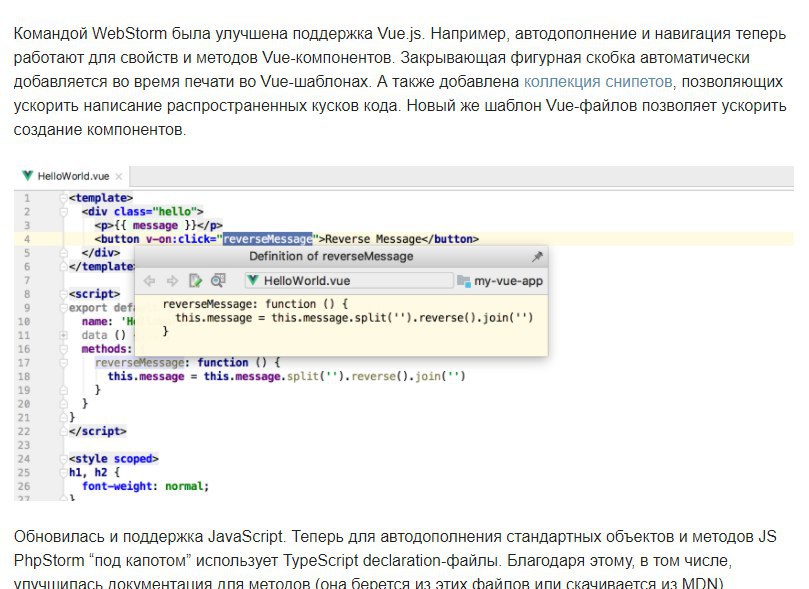
Task: Collapse the <style scoped> fold marker on line 24
Action: pyautogui.click(x=63, y=459)
